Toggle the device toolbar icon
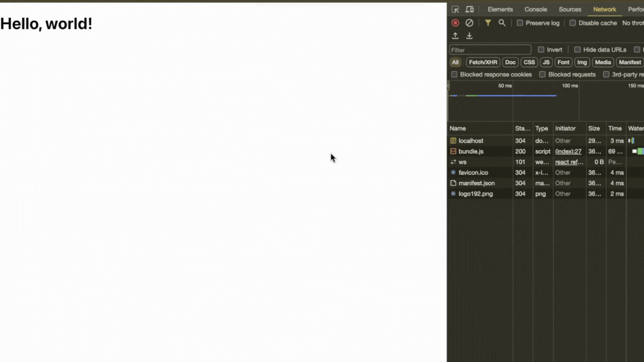 (470, 9)
